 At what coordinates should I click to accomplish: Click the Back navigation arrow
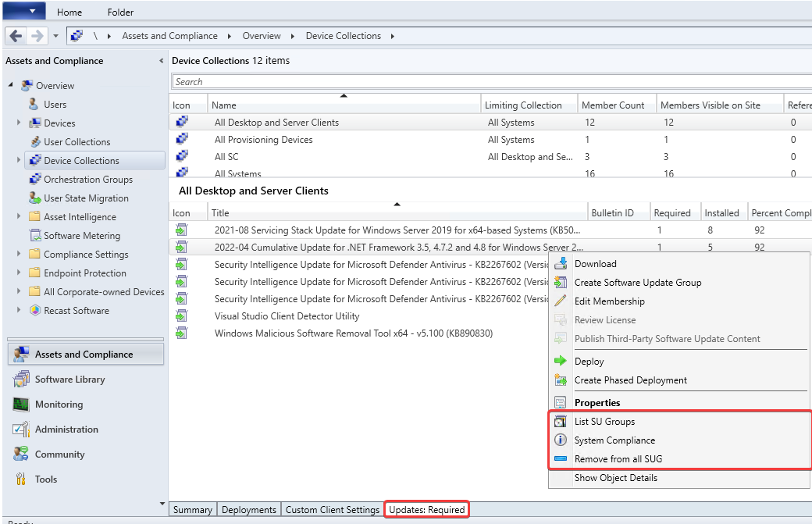tap(16, 36)
